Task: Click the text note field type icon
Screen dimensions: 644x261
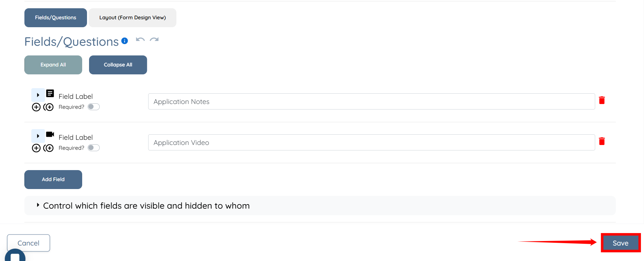Action: pos(50,93)
